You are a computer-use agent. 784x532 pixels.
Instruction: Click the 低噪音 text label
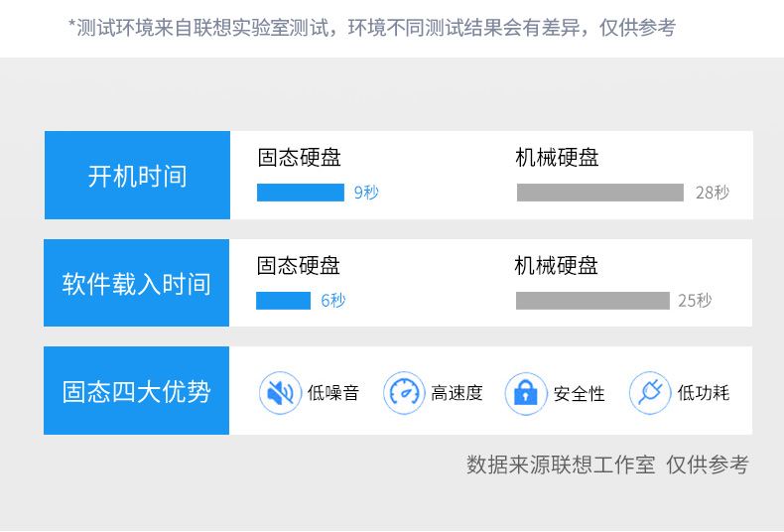click(x=333, y=393)
